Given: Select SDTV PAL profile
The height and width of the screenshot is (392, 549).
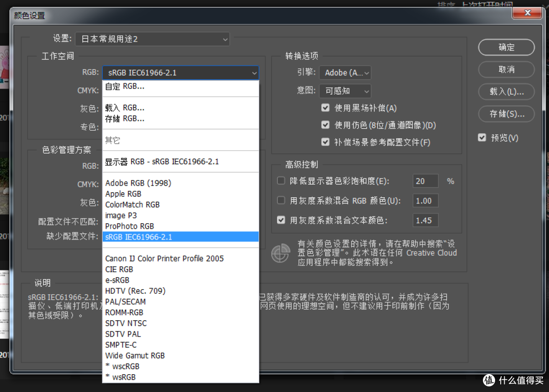Looking at the screenshot, I should click(180, 334).
